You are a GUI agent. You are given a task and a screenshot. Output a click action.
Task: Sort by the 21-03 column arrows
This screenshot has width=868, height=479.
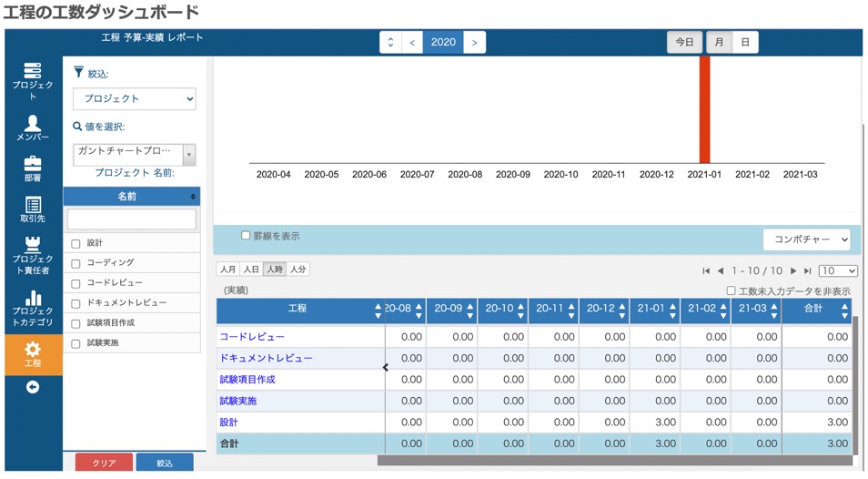[774, 311]
